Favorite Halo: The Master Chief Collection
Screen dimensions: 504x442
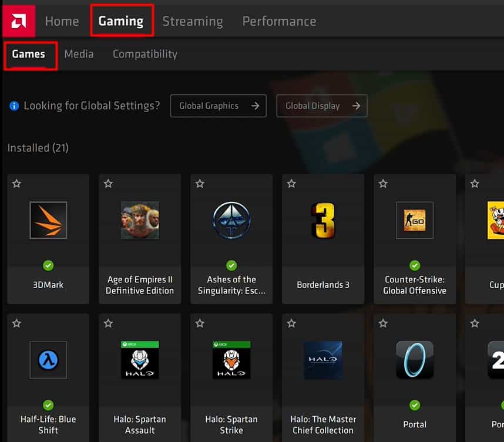click(291, 323)
